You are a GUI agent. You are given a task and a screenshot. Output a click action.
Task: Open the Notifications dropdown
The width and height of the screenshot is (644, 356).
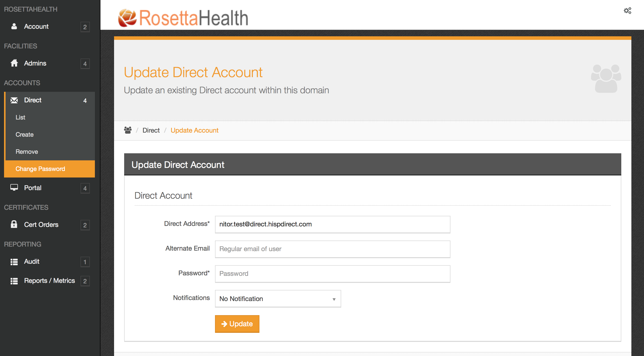[278, 299]
